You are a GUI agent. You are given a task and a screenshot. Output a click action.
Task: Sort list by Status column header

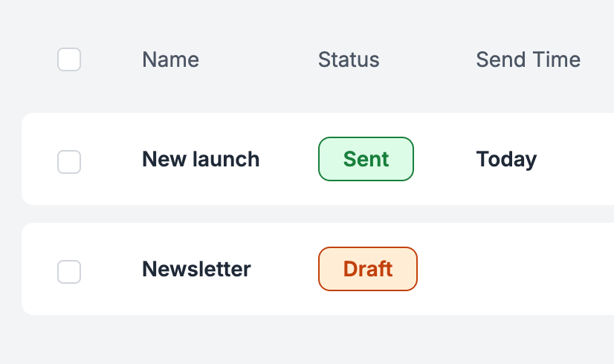tap(349, 59)
